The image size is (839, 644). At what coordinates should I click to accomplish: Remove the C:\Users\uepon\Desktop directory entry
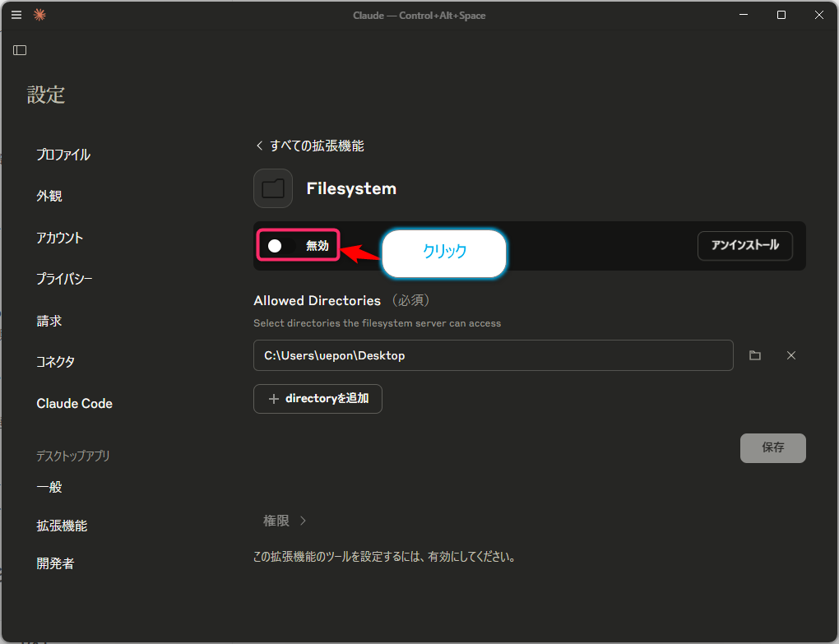tap(791, 355)
